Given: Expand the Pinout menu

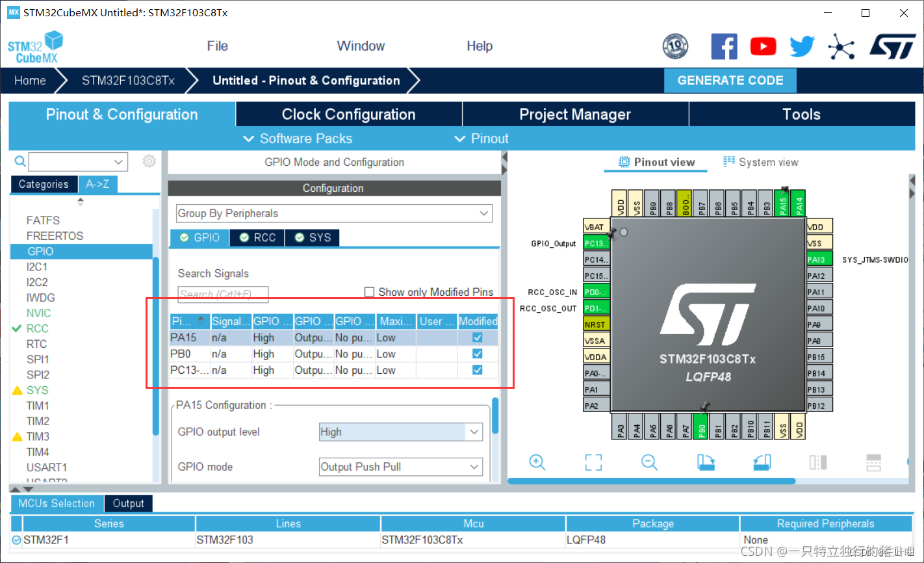Looking at the screenshot, I should tap(481, 138).
